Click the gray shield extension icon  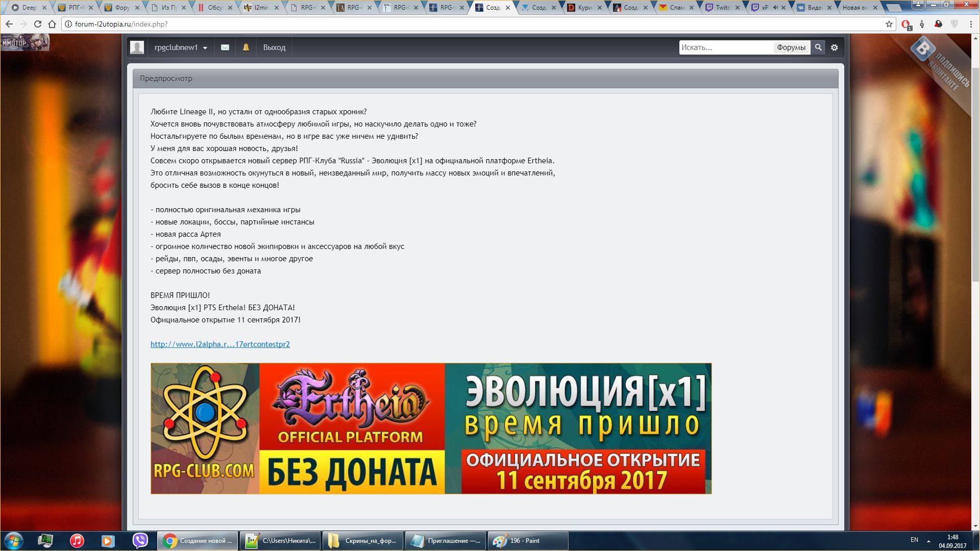click(954, 24)
